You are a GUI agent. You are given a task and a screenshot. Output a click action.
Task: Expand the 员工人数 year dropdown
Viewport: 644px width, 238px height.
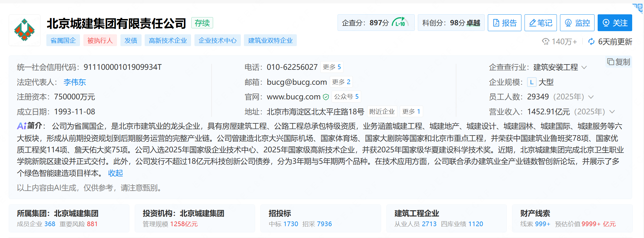click(591, 97)
